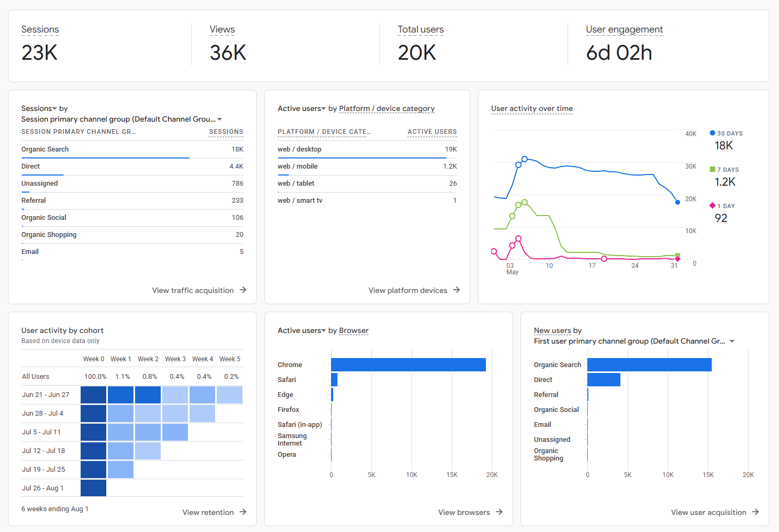Screen dimensions: 779x532
Task: Click the Firefox browser label
Action: point(288,409)
